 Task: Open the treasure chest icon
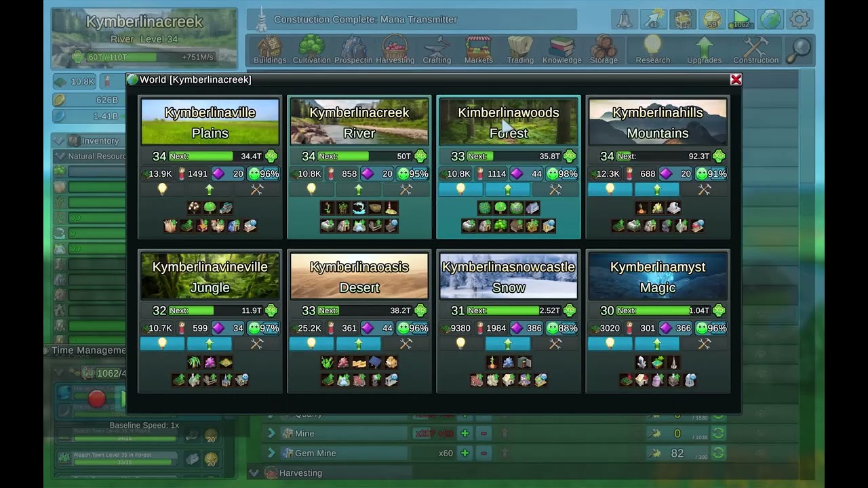point(683,19)
